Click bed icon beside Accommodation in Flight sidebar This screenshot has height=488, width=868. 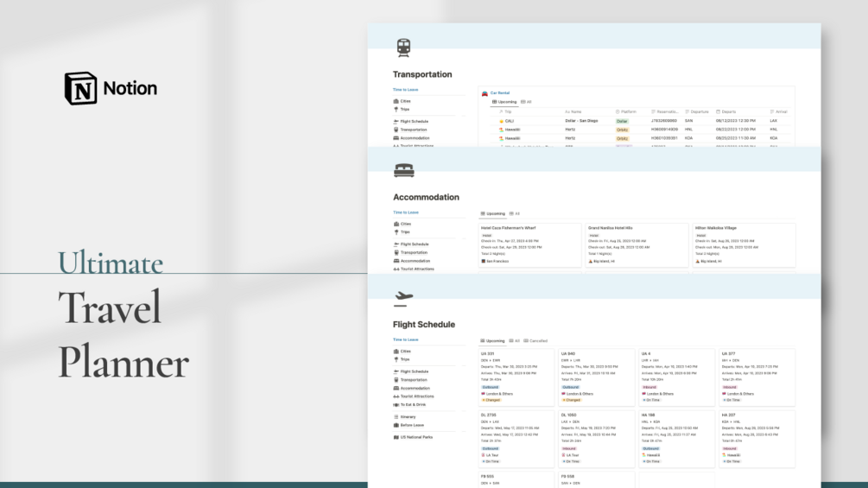[x=396, y=389]
